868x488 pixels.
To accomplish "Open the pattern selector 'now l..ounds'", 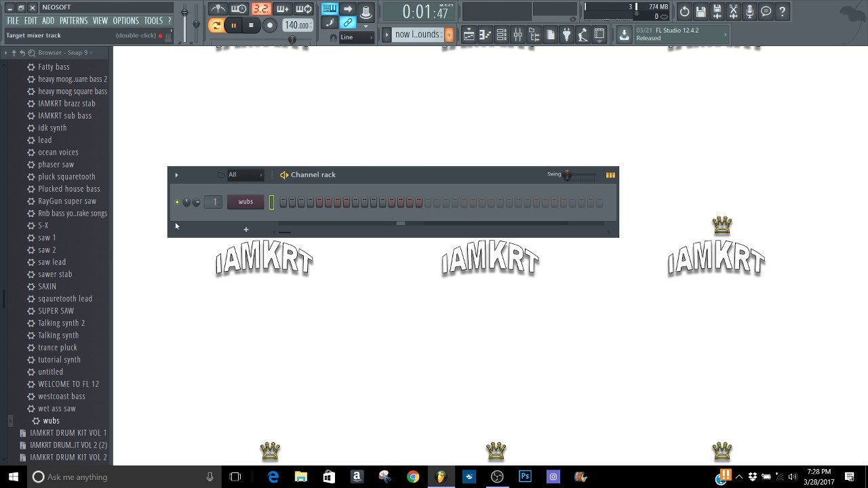I will 418,35.
